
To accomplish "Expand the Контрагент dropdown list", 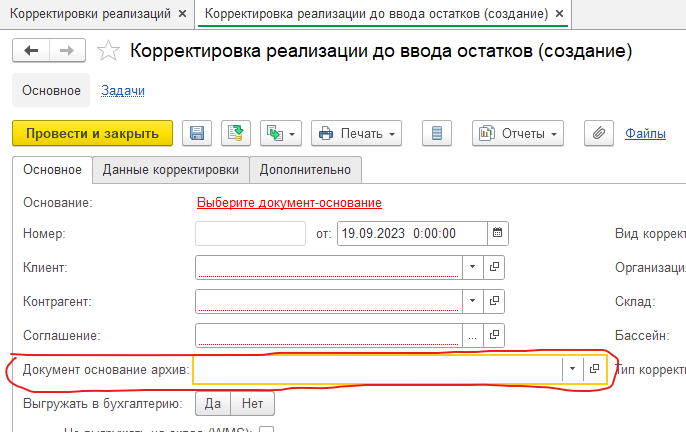I will 471,301.
